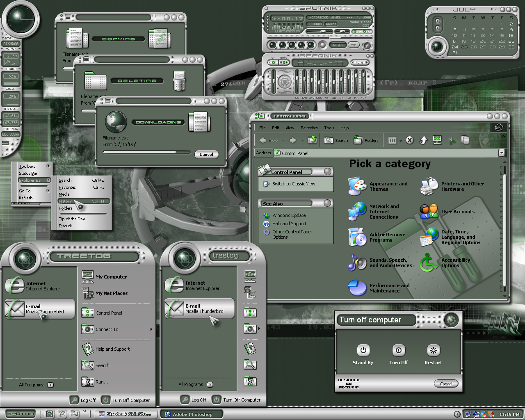Cancel the Downloading dialog
The width and height of the screenshot is (525, 420).
coord(206,154)
